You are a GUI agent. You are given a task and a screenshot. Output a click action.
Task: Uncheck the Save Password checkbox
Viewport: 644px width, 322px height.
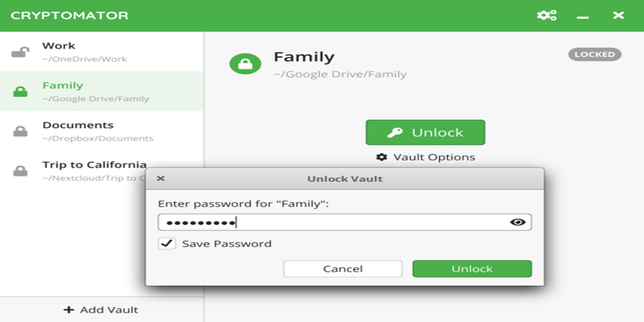pos(167,243)
